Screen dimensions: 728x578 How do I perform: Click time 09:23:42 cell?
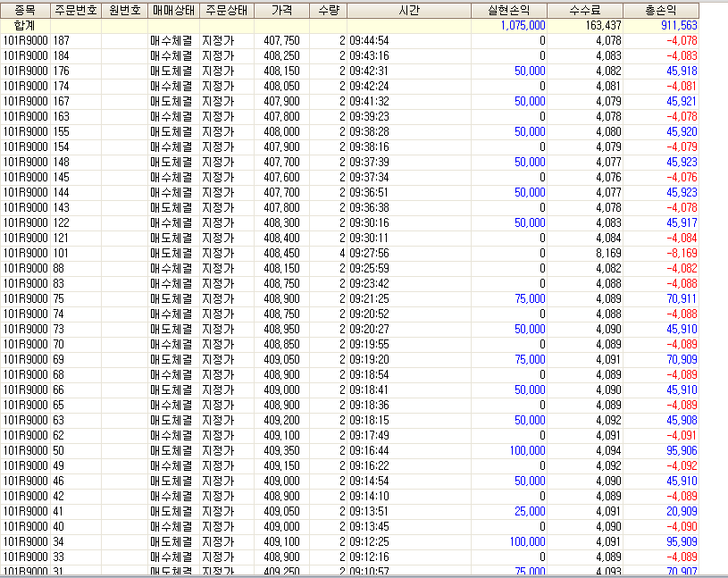(369, 284)
